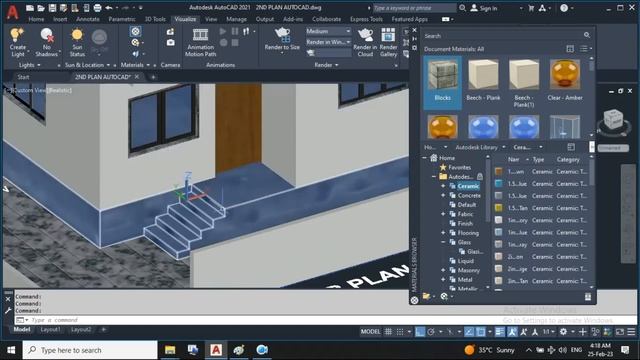The height and width of the screenshot is (360, 640).
Task: Click the Plot printer icon
Action: (x=97, y=8)
